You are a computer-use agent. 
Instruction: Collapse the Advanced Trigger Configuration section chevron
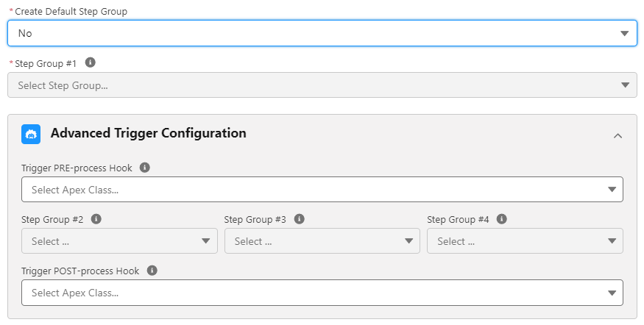(618, 135)
